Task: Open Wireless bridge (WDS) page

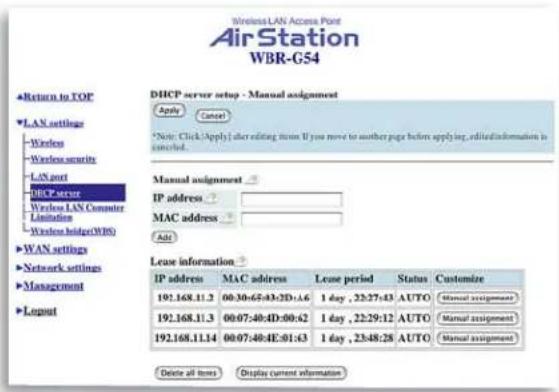Action: pyautogui.click(x=73, y=231)
